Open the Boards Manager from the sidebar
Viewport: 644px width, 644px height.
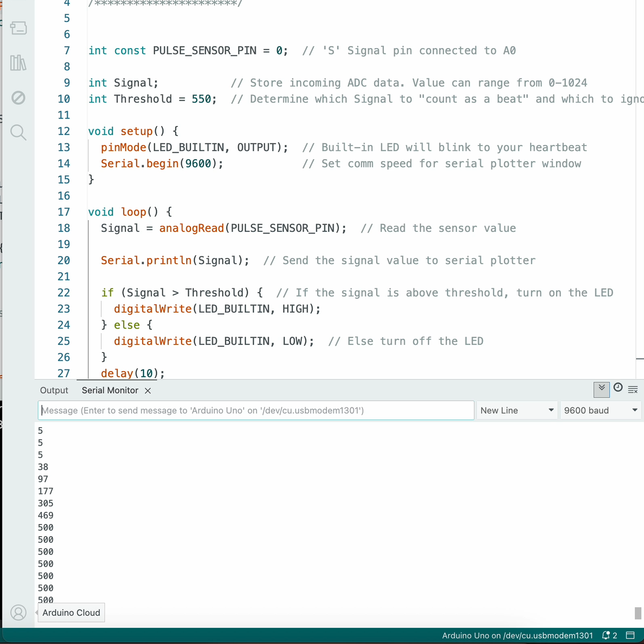click(18, 28)
